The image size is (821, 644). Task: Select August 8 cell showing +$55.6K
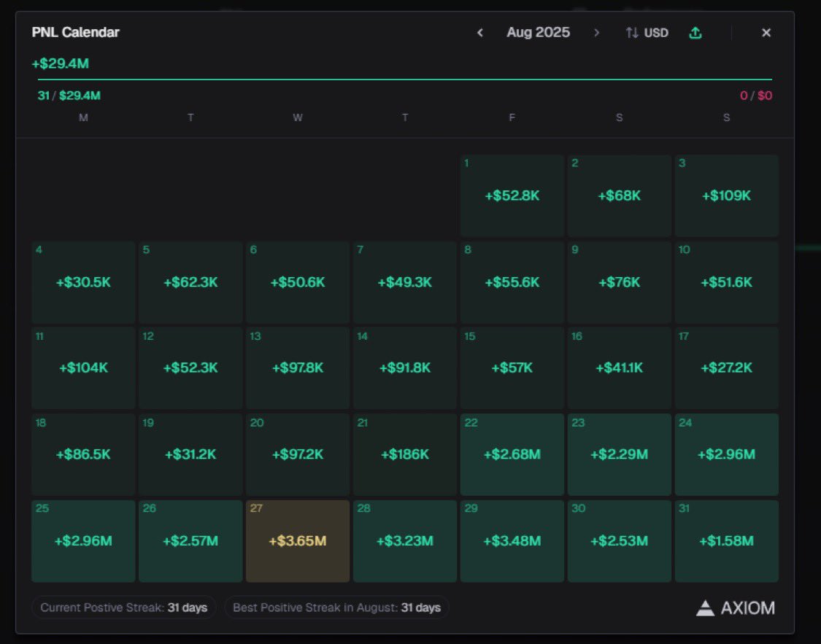click(512, 282)
